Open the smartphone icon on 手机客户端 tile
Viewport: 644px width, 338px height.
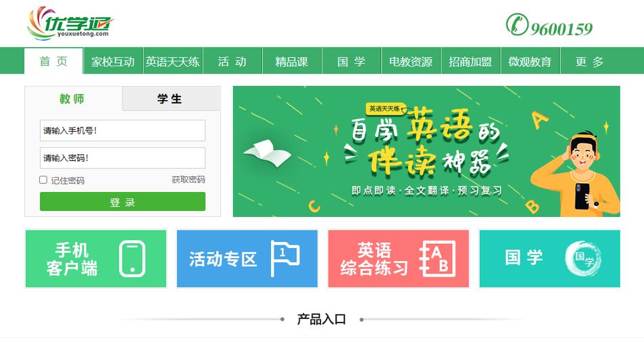[x=132, y=259]
